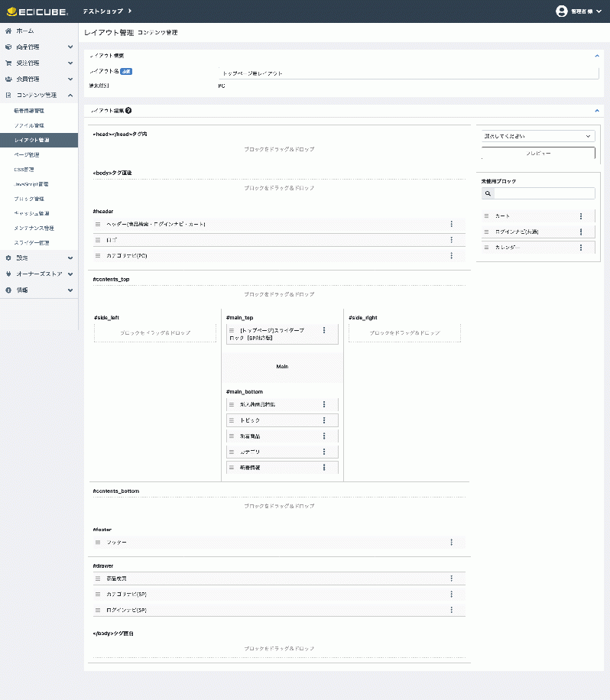The width and height of the screenshot is (610, 700).
Task: Open options for the ログインナビ(共通) block
Action: tap(581, 232)
